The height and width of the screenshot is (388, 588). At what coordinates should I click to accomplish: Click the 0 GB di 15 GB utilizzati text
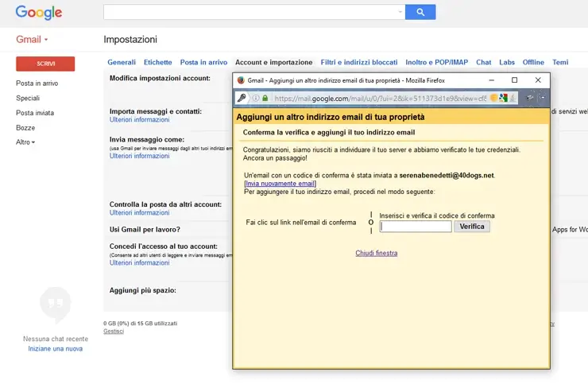coord(141,324)
